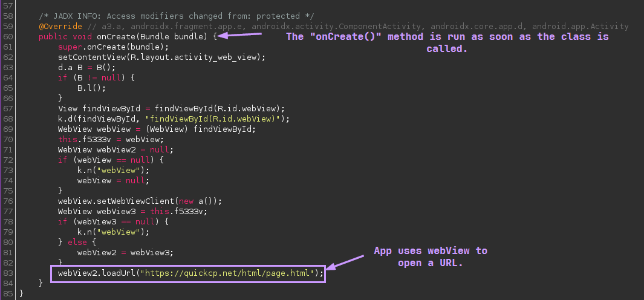
Task: Click line number 76 in the gutter
Action: 8,201
